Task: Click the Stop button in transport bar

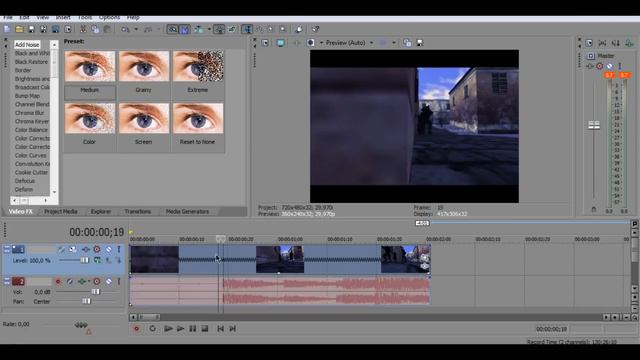Action: point(205,329)
